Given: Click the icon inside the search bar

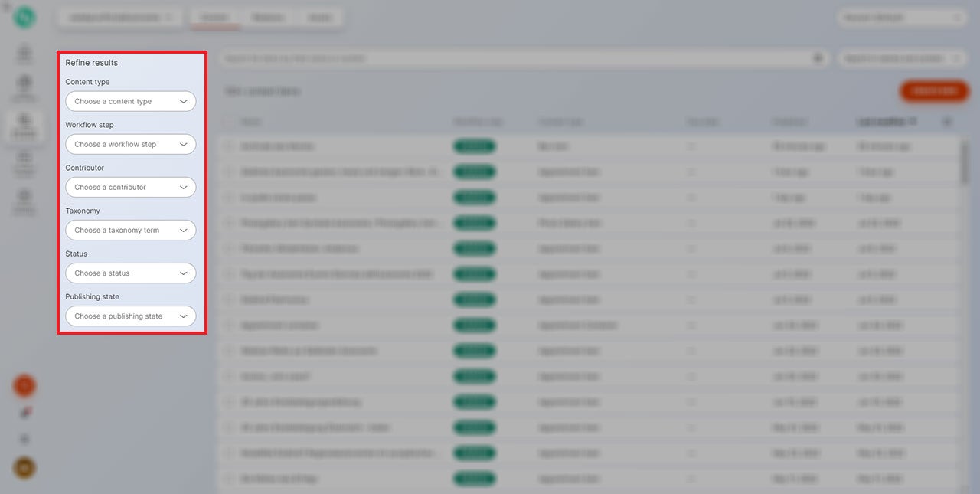Looking at the screenshot, I should pos(818,58).
